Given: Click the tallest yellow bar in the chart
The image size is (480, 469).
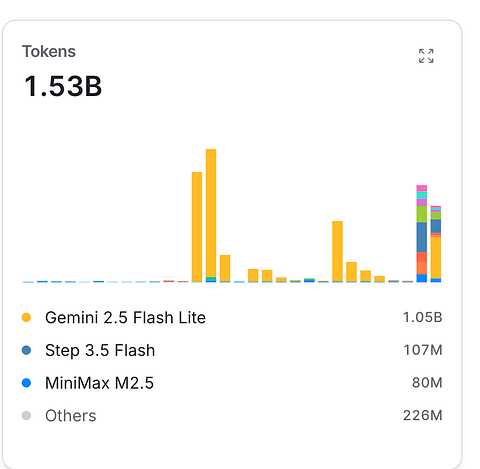Looking at the screenshot, I should 211,213.
